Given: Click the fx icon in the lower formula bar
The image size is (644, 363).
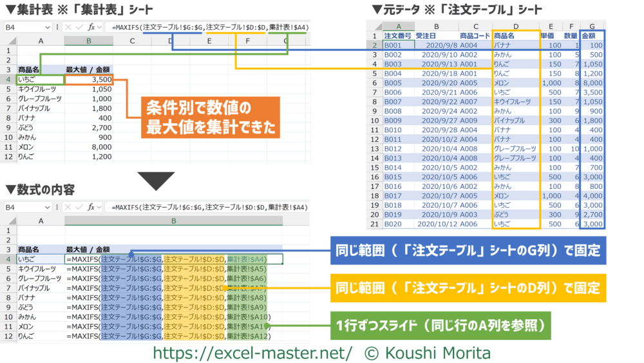Looking at the screenshot, I should (x=91, y=208).
